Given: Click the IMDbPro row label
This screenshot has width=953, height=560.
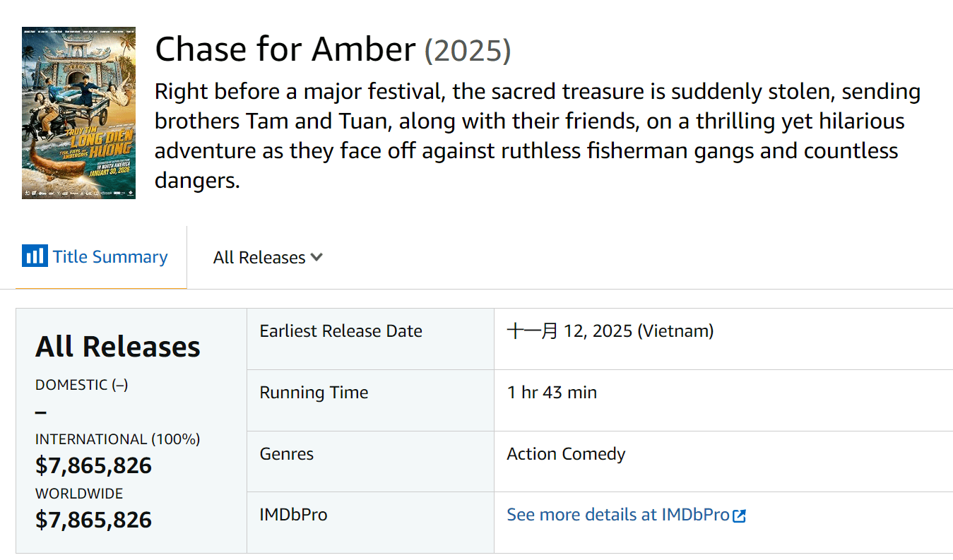Looking at the screenshot, I should (293, 515).
